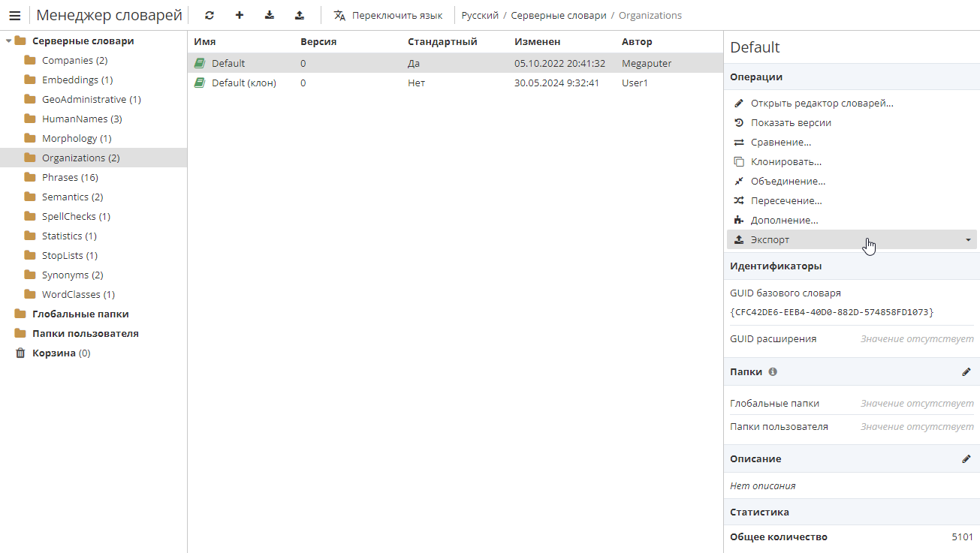Click the info icon next to Папки

pos(773,371)
